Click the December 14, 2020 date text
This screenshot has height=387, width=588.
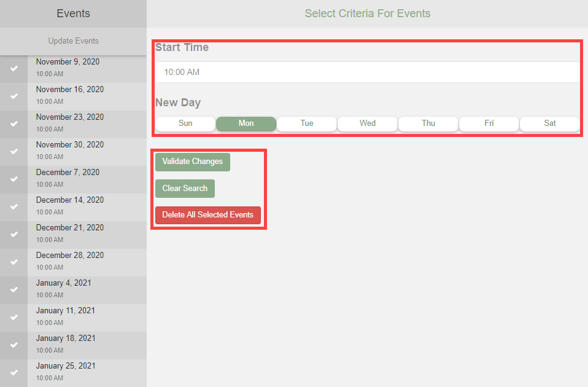tap(70, 200)
